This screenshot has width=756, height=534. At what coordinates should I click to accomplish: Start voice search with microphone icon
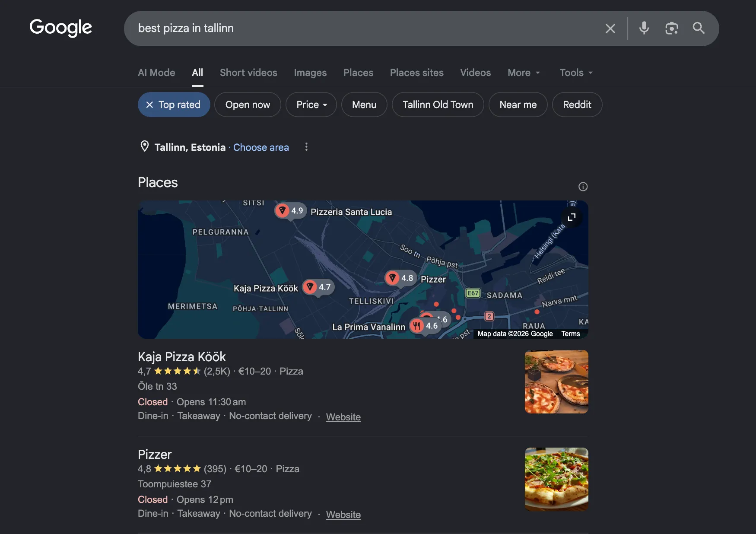[x=644, y=28]
